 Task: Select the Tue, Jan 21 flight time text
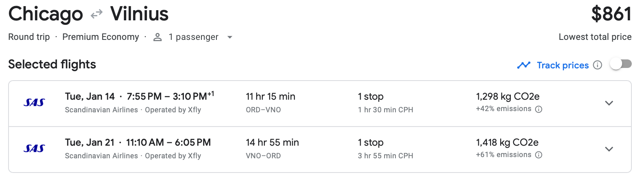[x=138, y=142]
